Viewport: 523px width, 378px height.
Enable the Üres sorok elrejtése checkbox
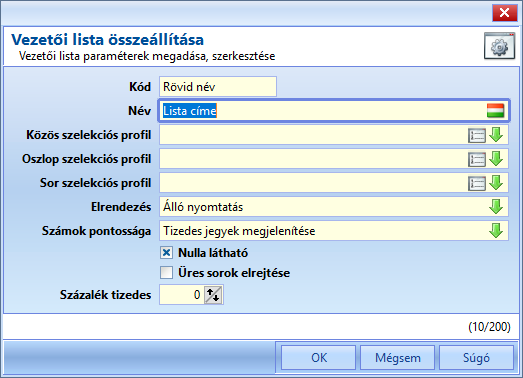tap(166, 273)
